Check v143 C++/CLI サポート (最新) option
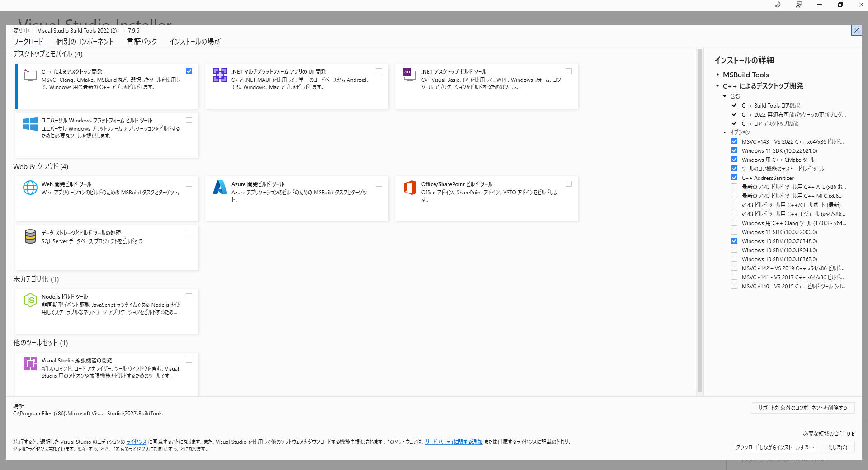The height and width of the screenshot is (470, 868). 734,205
